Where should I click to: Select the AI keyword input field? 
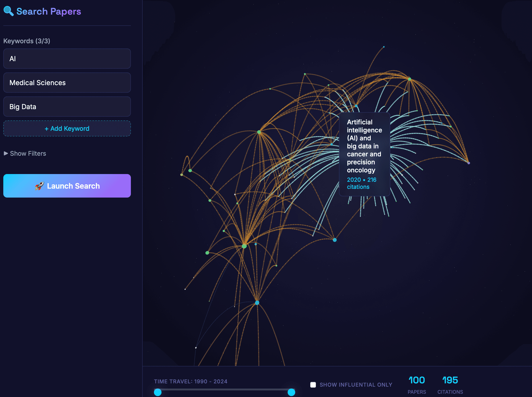pos(67,59)
